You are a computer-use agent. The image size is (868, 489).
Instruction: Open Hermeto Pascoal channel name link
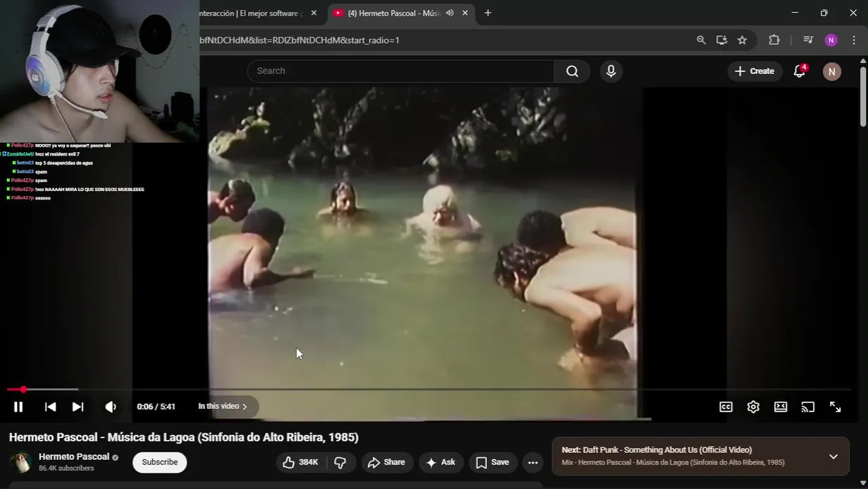[x=74, y=456]
